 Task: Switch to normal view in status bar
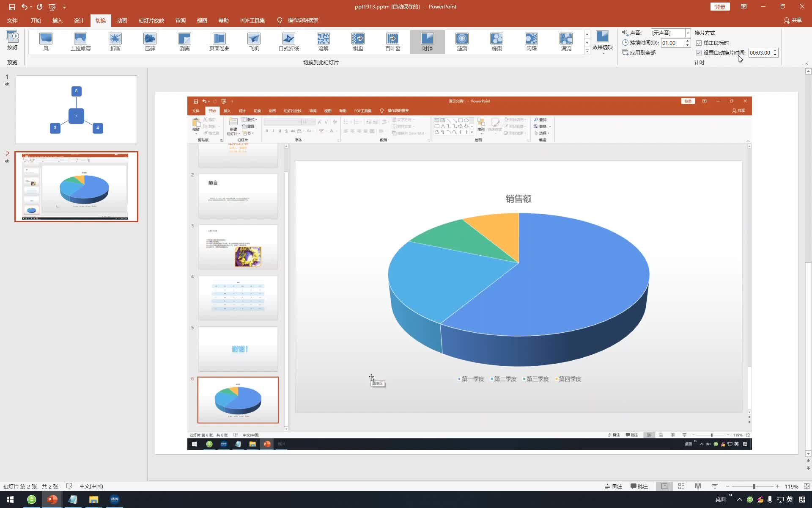click(x=664, y=486)
